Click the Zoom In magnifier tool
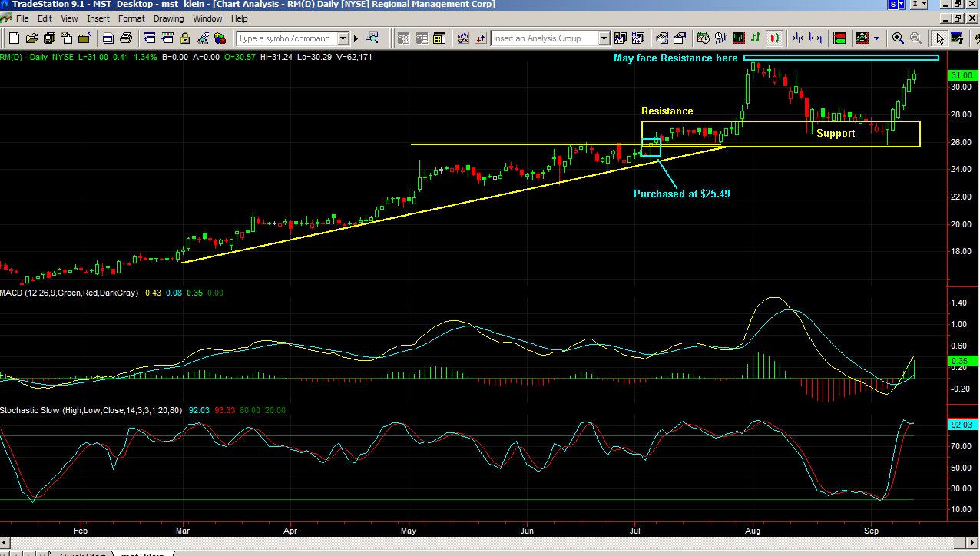 point(898,38)
